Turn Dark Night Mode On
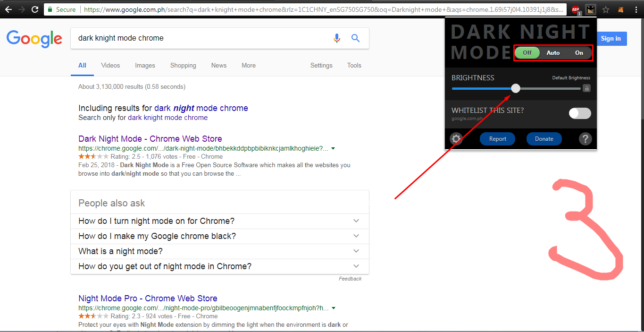The image size is (644, 332). pyautogui.click(x=579, y=53)
